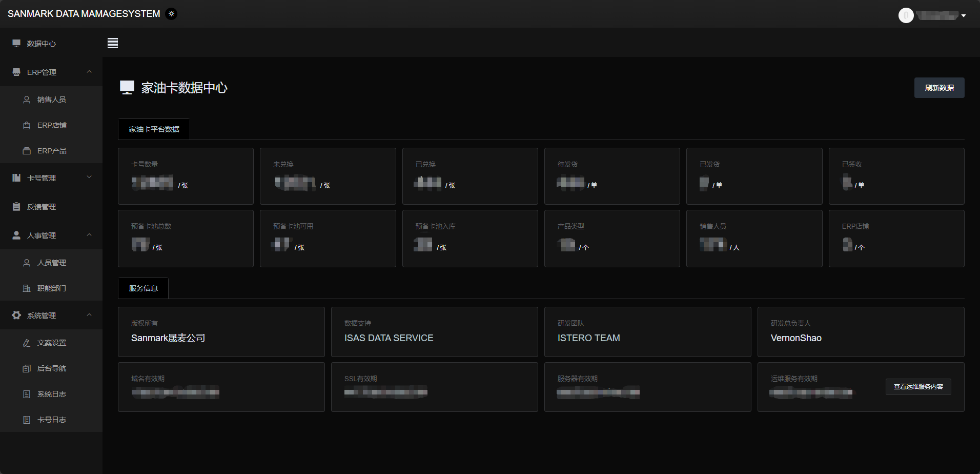
Task: Select the ERP产品 box icon
Action: [x=27, y=151]
